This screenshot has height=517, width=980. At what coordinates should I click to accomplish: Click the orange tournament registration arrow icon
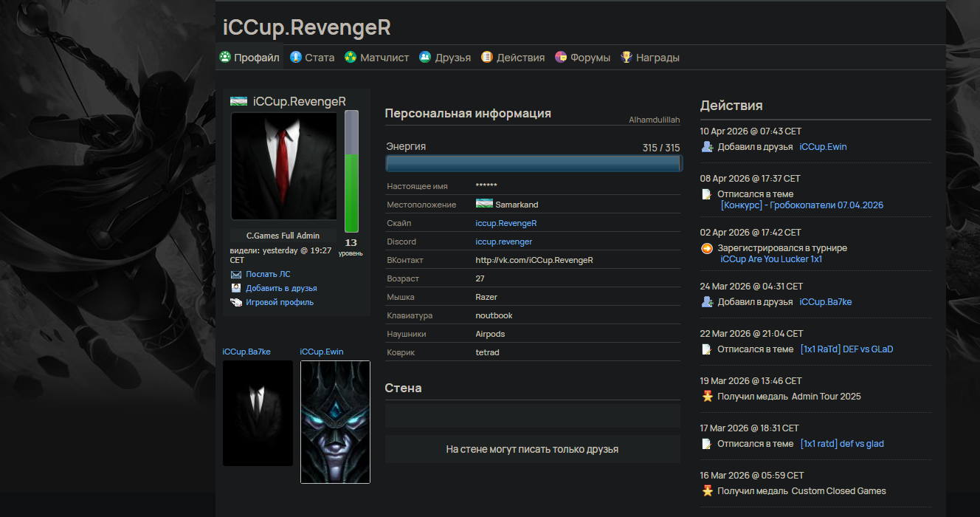click(707, 248)
